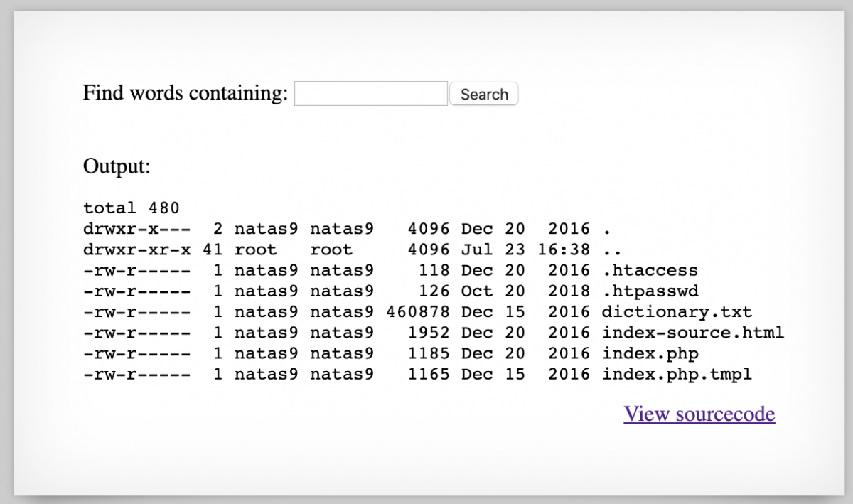Click the 'Find words containing:' label

pyautogui.click(x=186, y=93)
